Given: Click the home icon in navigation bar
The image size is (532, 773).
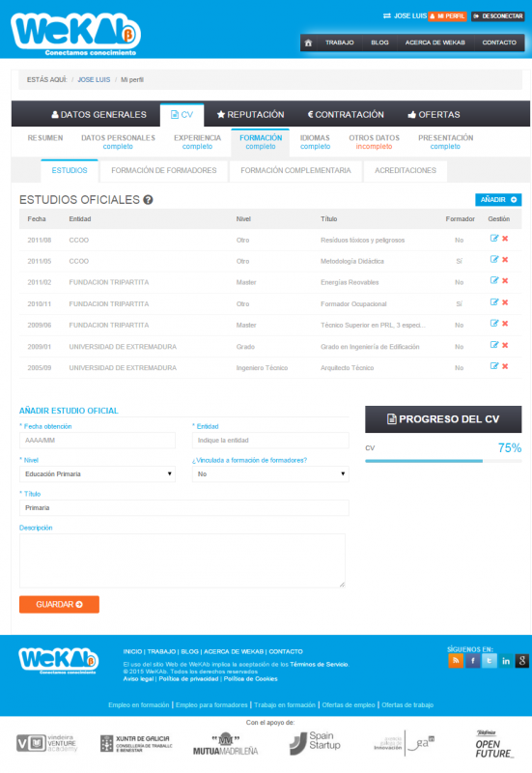Looking at the screenshot, I should [308, 43].
